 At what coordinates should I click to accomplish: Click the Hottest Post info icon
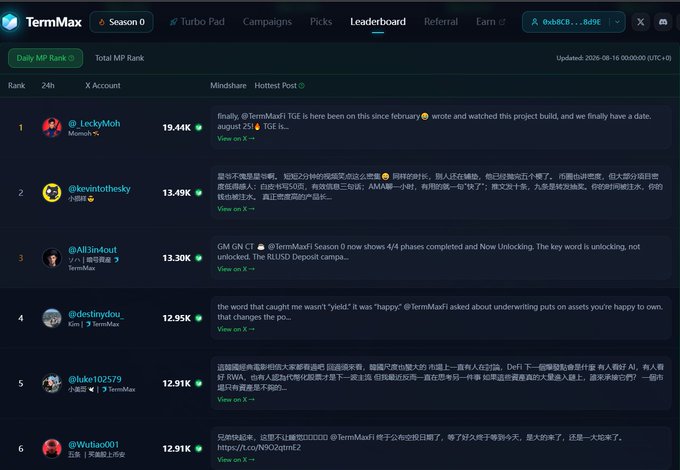click(x=302, y=86)
